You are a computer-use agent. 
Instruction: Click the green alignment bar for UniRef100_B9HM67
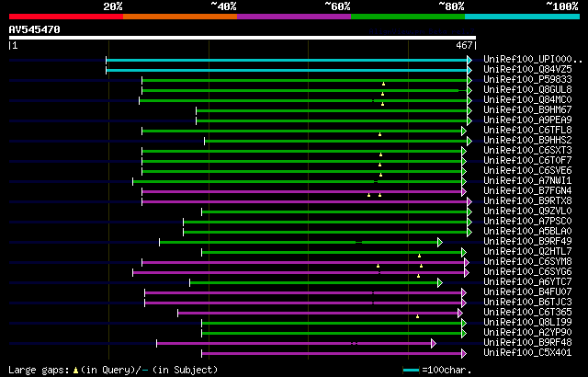332,110
